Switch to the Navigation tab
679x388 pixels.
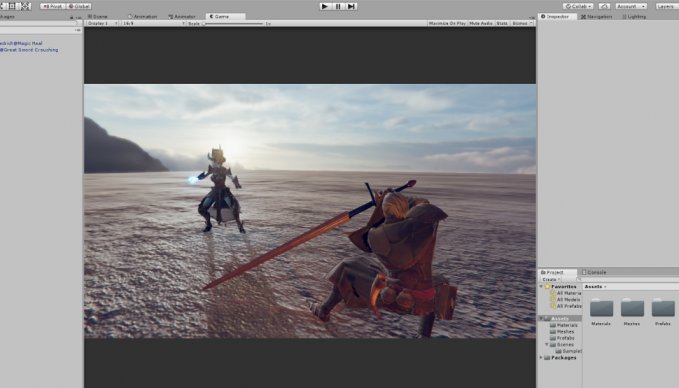[597, 16]
